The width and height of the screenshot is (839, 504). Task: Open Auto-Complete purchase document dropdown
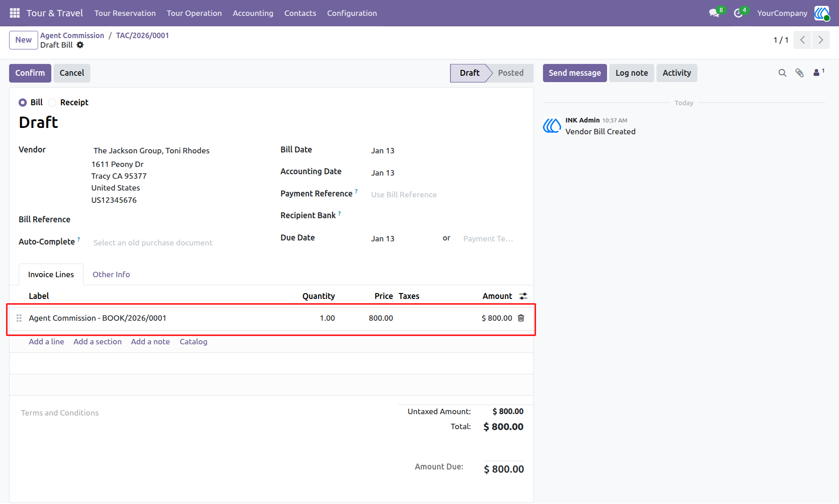pyautogui.click(x=177, y=243)
